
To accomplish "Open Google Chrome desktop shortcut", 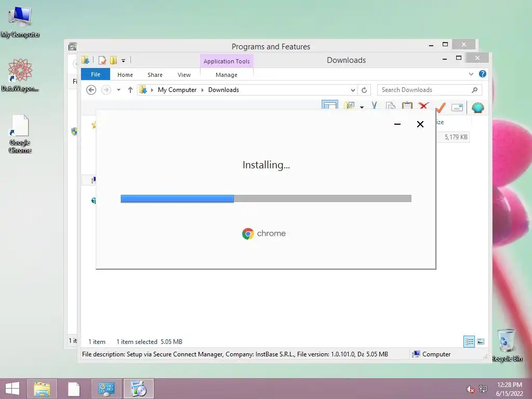I will tap(20, 134).
